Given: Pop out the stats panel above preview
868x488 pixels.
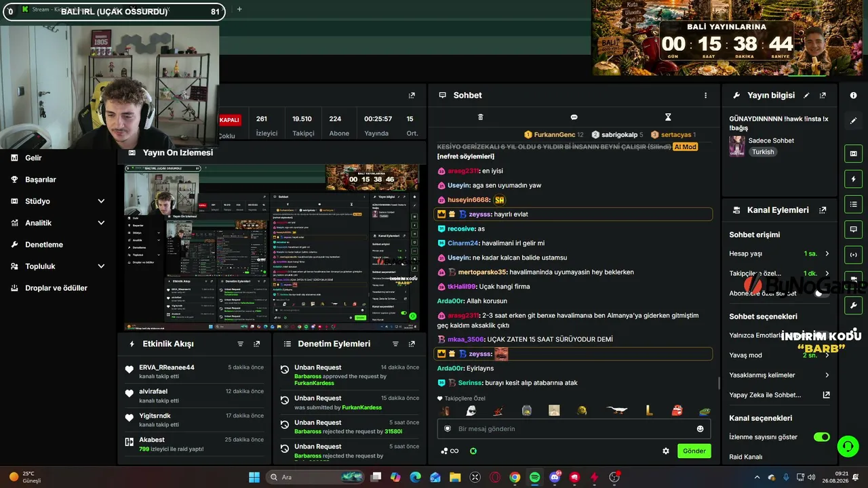Looking at the screenshot, I should point(412,96).
